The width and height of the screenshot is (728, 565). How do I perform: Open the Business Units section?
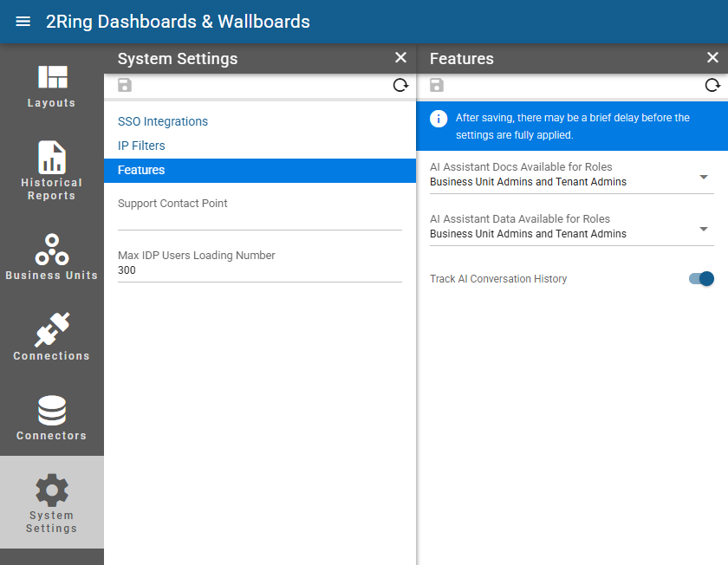click(x=51, y=257)
